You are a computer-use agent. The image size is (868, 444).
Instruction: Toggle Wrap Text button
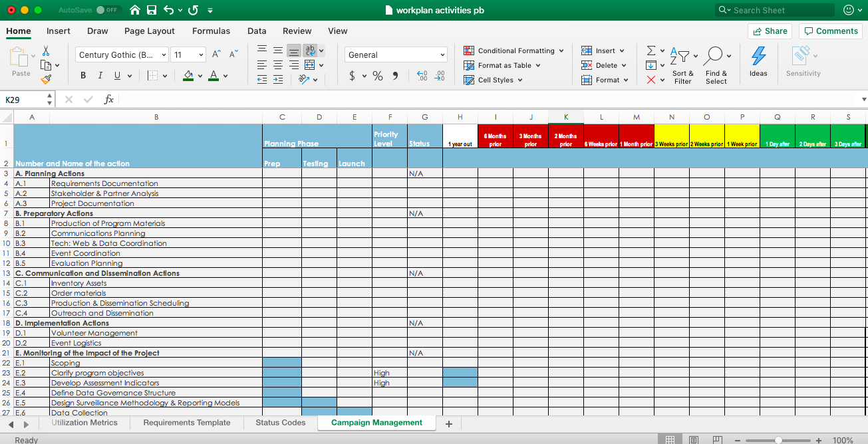pyautogui.click(x=310, y=51)
